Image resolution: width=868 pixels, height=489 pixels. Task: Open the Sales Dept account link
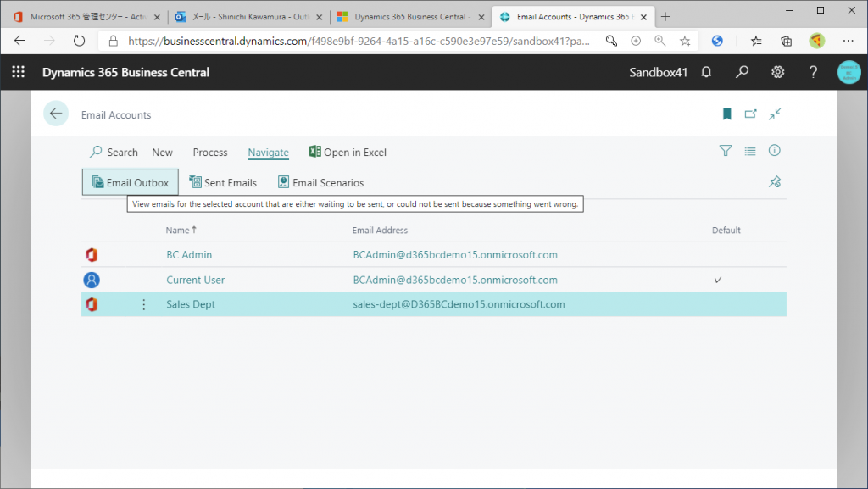tap(191, 304)
